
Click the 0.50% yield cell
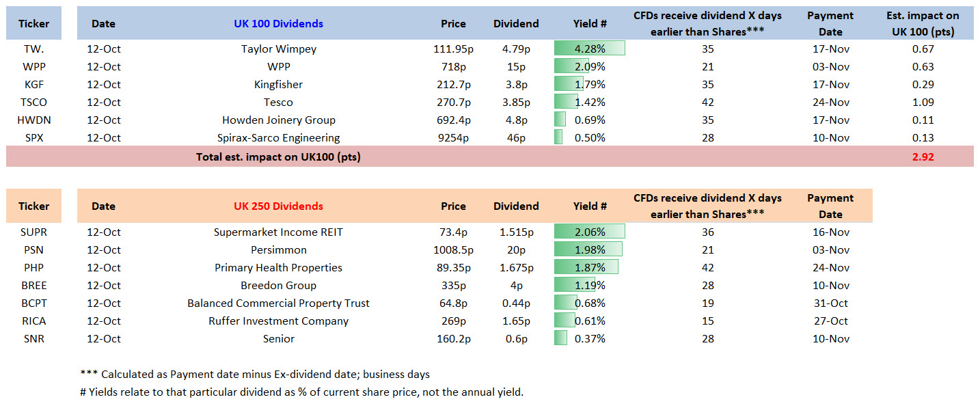pos(590,138)
